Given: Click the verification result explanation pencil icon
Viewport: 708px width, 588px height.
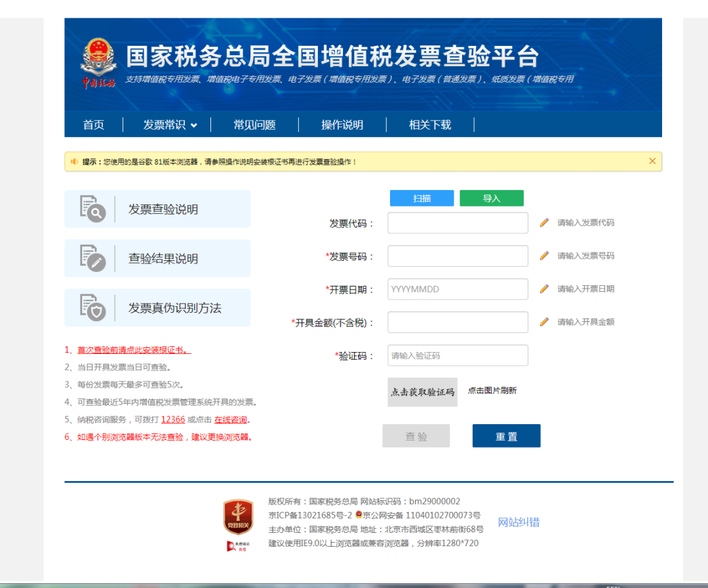Looking at the screenshot, I should (x=92, y=258).
